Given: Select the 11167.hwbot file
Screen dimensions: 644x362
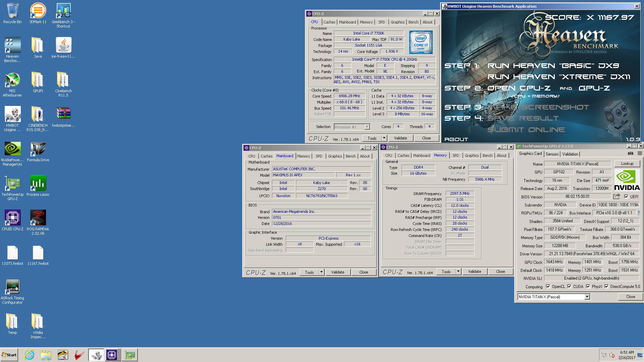Looking at the screenshot, I should [x=38, y=255].
